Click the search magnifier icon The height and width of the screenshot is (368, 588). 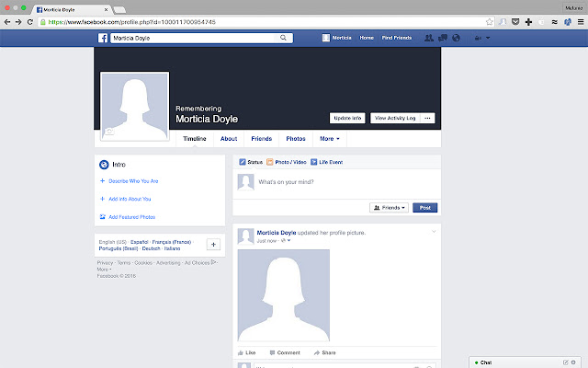pyautogui.click(x=286, y=39)
